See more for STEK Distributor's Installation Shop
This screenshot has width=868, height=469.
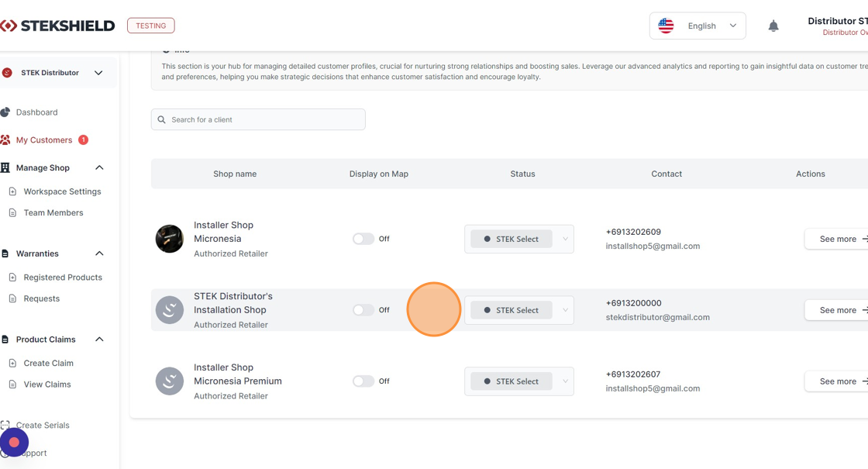click(x=837, y=310)
